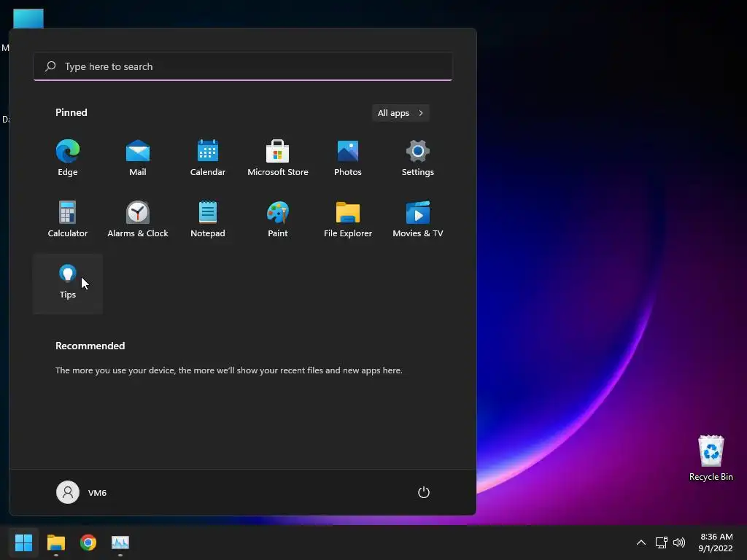This screenshot has height=560, width=747.
Task: Open network status tray icon
Action: 661,542
